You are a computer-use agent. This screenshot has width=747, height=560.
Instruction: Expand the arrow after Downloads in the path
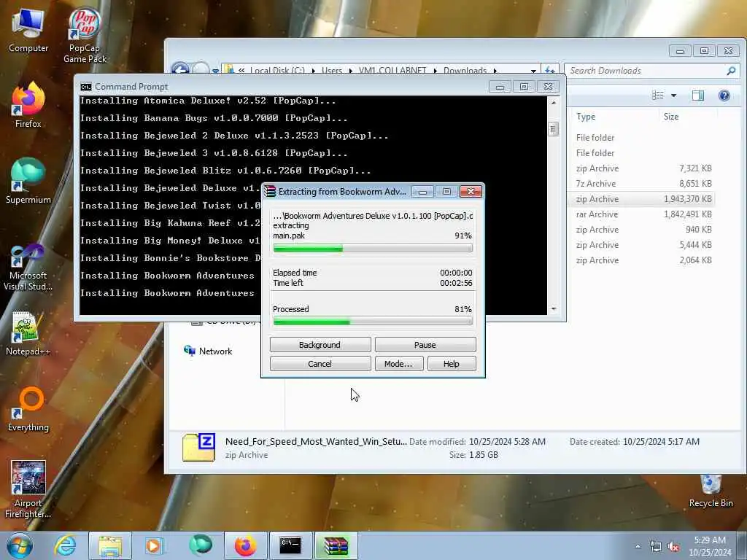[495, 71]
